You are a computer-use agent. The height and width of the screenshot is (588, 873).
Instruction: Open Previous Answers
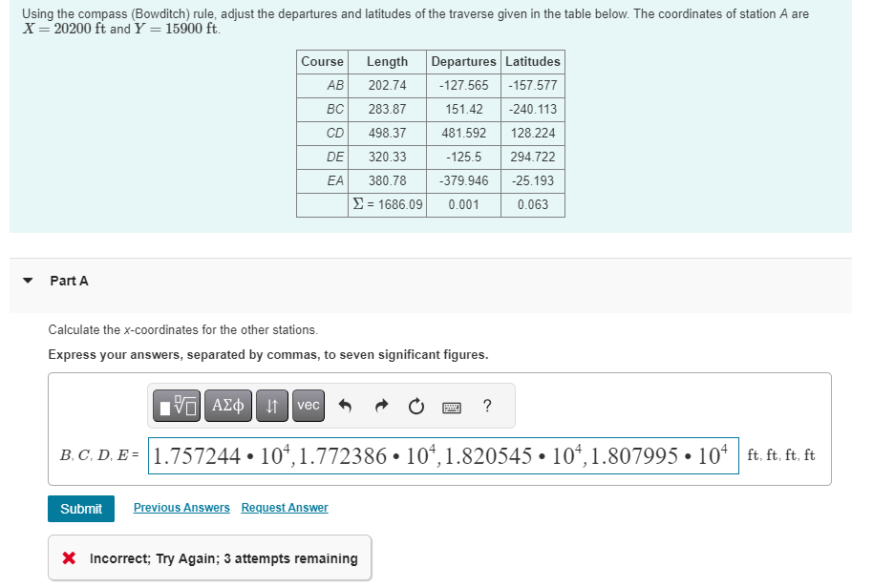pos(181,507)
